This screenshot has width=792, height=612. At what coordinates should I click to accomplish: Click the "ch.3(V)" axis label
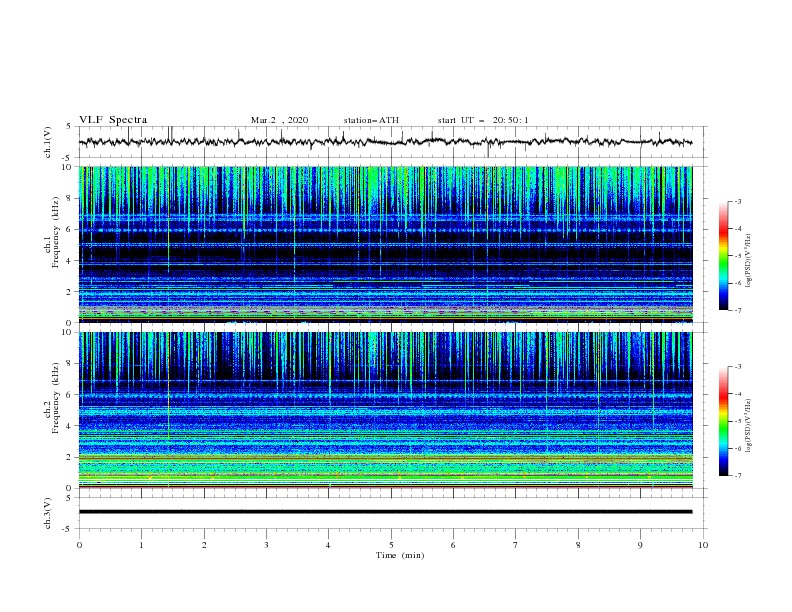[48, 513]
